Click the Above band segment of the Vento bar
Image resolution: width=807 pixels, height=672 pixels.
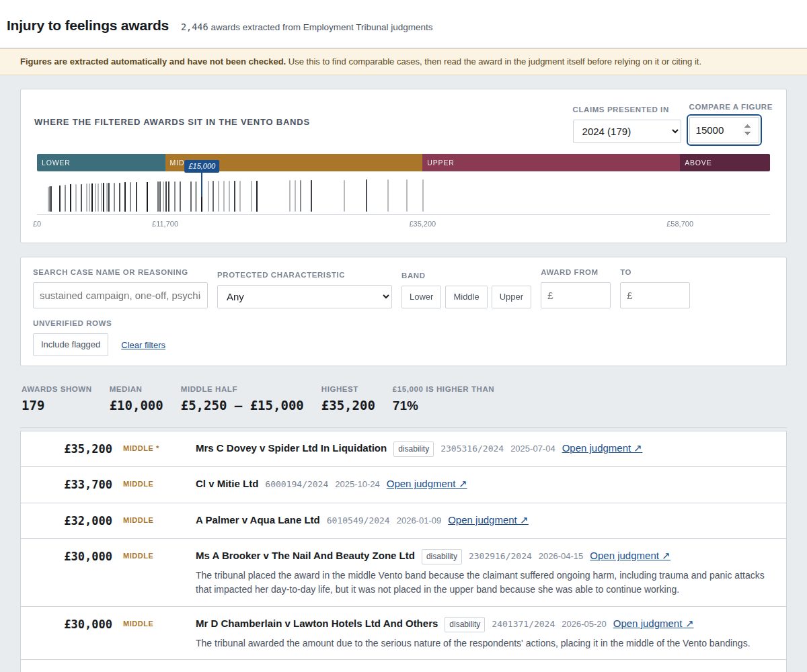tap(725, 163)
